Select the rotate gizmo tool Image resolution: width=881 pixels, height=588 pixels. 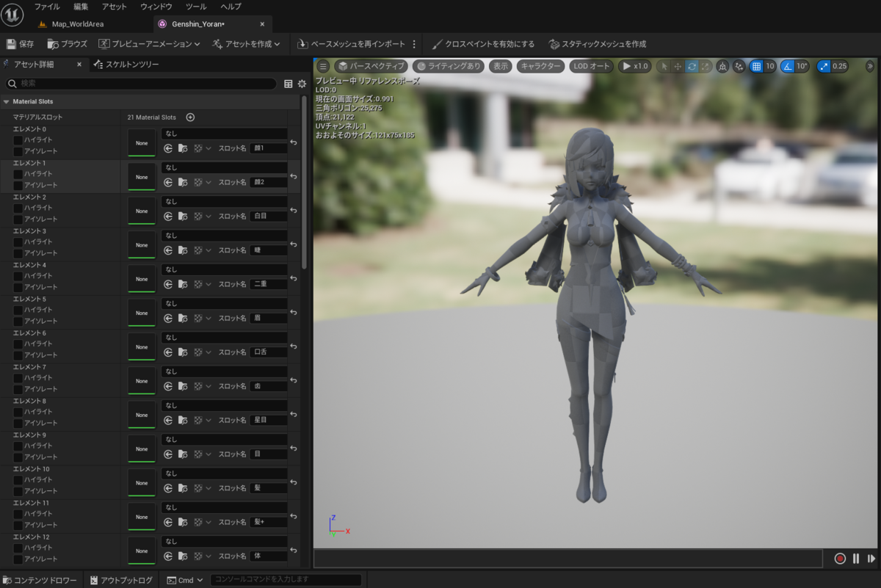click(x=692, y=66)
